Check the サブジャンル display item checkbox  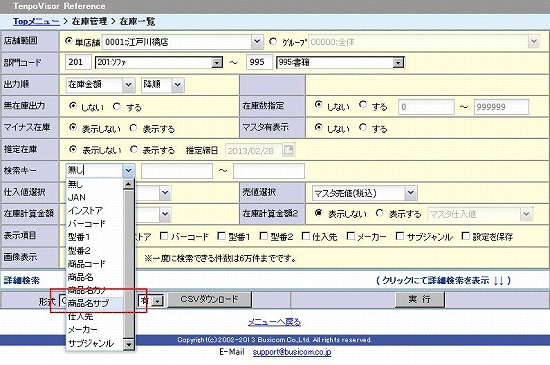pyautogui.click(x=400, y=236)
